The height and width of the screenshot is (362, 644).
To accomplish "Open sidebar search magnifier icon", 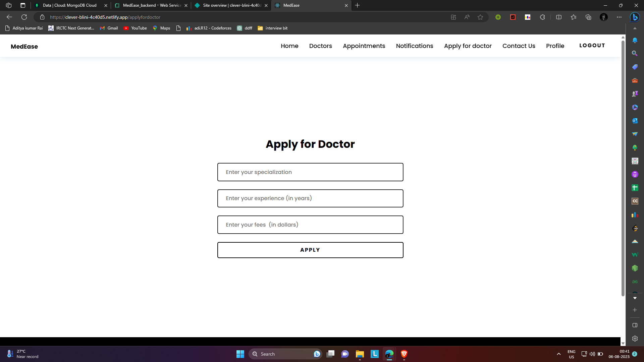I will 635,53.
